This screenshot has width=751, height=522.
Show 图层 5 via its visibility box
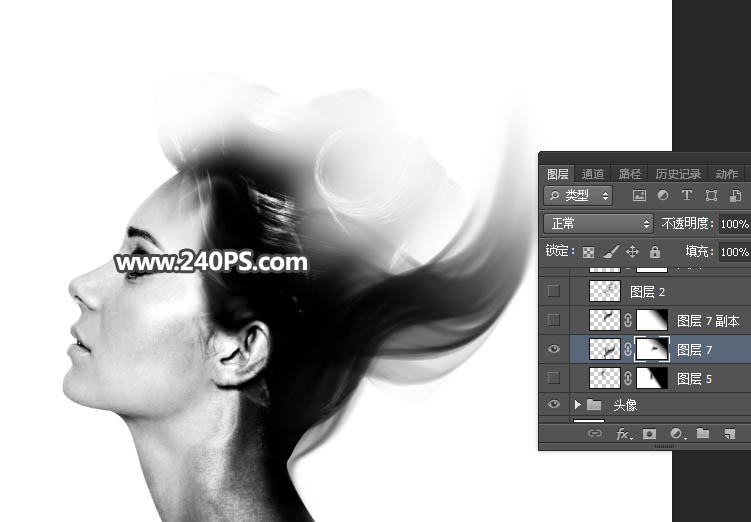click(554, 378)
